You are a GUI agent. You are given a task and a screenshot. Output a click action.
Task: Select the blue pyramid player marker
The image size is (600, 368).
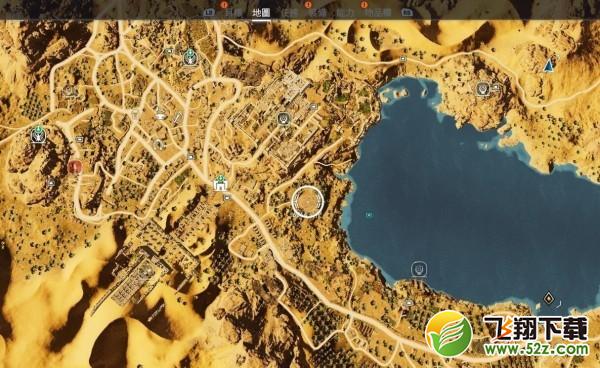click(x=549, y=65)
